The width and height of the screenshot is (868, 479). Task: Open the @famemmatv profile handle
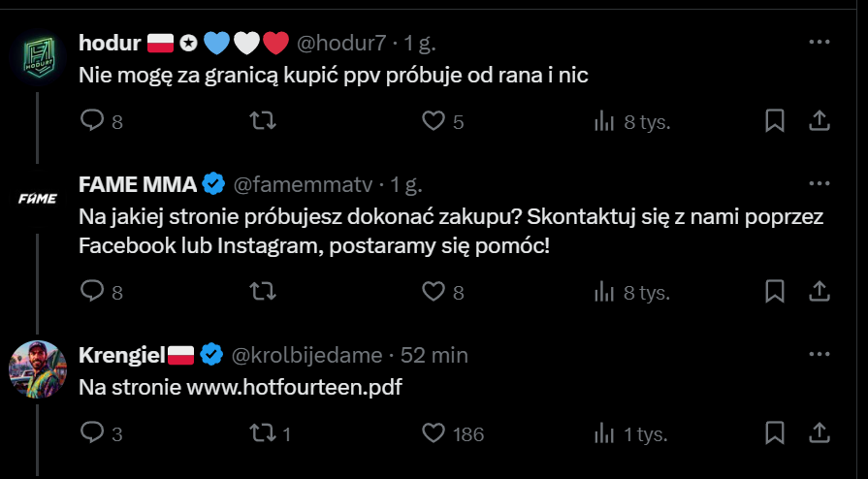pyautogui.click(x=304, y=184)
